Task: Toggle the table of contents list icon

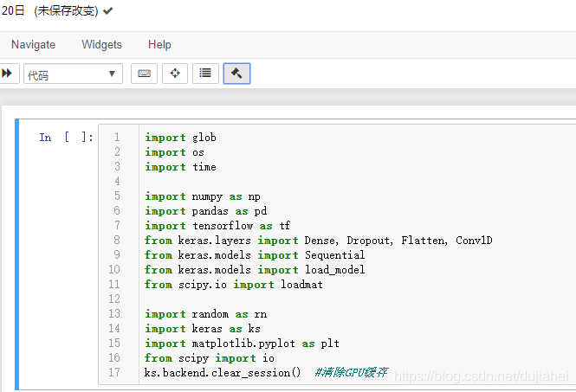Action: pyautogui.click(x=205, y=74)
